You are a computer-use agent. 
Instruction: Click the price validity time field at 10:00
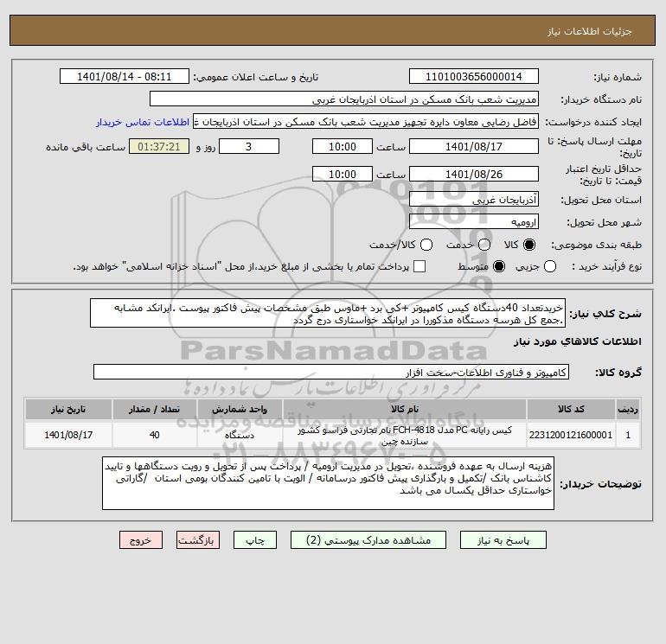click(x=343, y=174)
